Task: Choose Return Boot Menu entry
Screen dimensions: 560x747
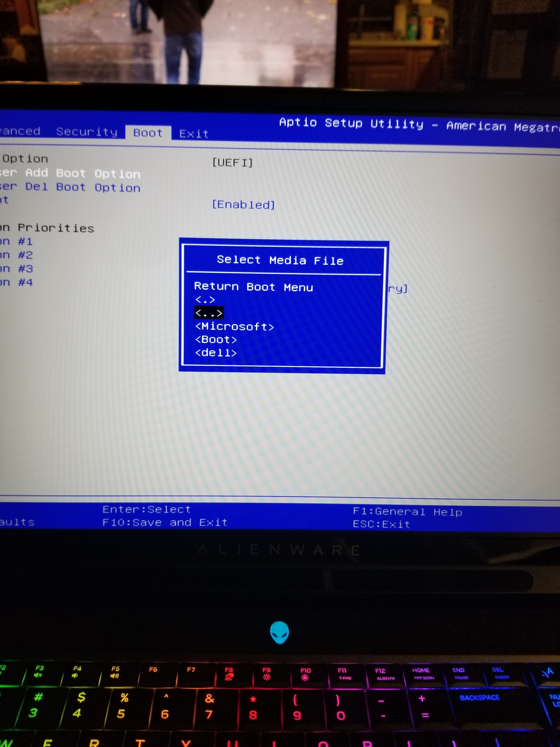Action: [254, 287]
